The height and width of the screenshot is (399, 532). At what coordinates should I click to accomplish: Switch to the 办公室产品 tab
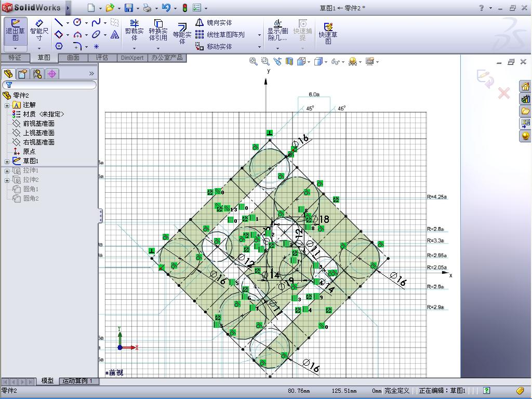(x=167, y=58)
